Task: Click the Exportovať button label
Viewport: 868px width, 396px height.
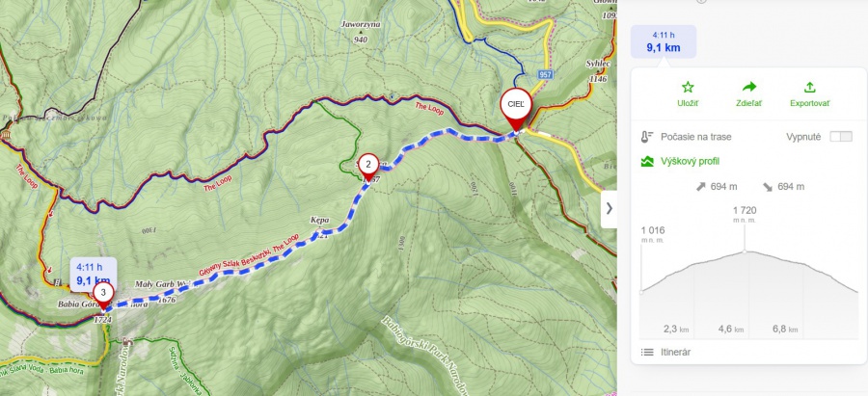Action: pyautogui.click(x=810, y=103)
